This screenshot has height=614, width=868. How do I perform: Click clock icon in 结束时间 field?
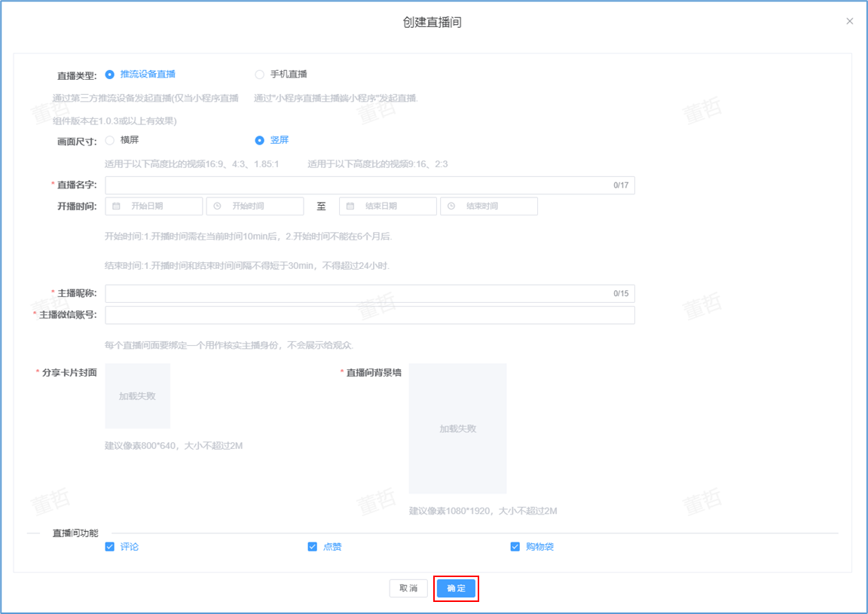coord(451,206)
